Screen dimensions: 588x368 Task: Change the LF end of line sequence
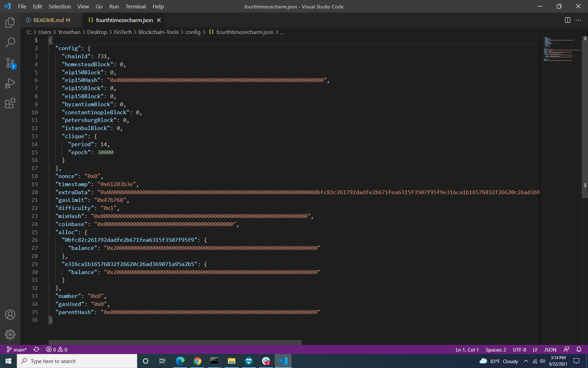coord(535,350)
